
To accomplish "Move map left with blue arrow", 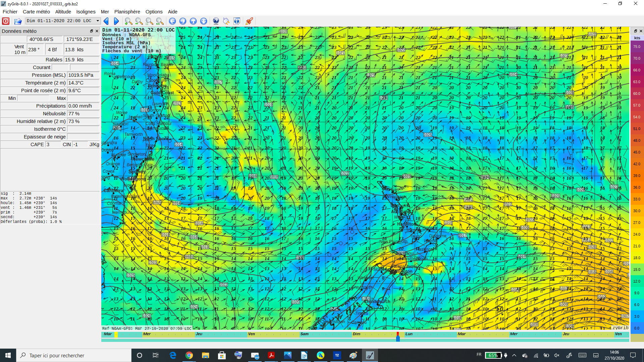I will coord(172,21).
